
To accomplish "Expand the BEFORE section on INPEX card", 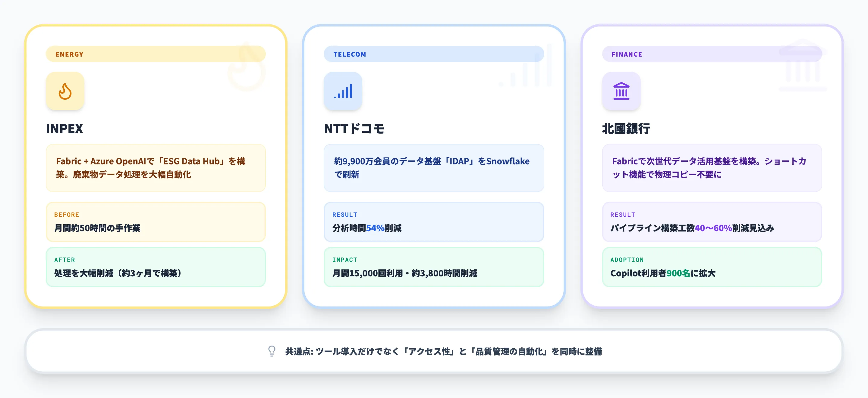I will 155,222.
